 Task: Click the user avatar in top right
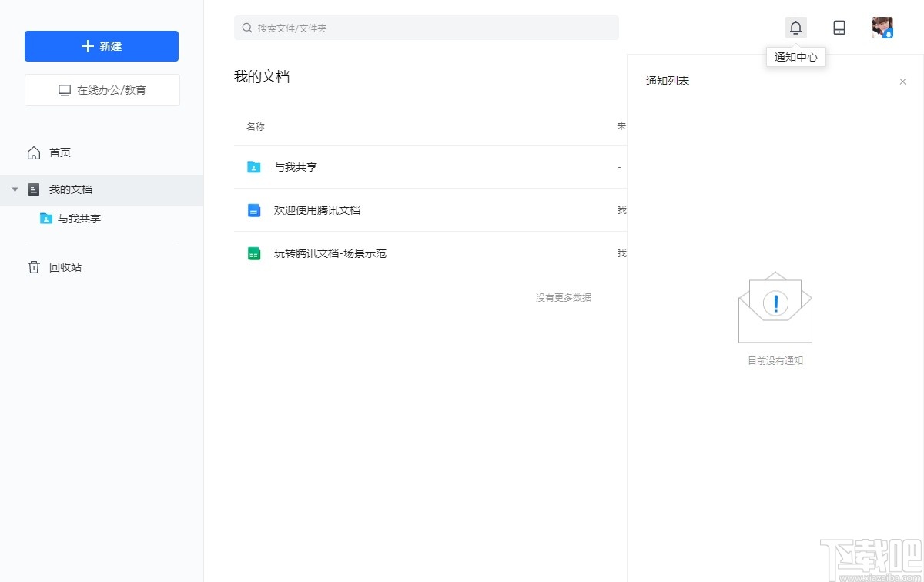pos(882,27)
